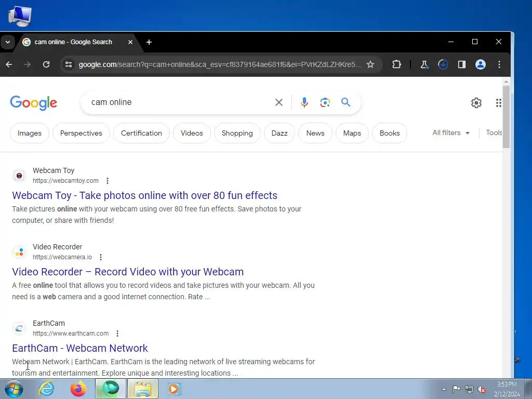
Task: Switch to Books results
Action: (390, 133)
